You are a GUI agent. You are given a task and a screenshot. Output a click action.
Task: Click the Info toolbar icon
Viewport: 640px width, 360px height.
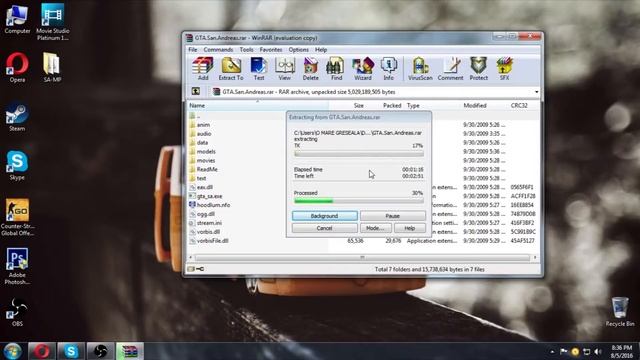coord(389,69)
